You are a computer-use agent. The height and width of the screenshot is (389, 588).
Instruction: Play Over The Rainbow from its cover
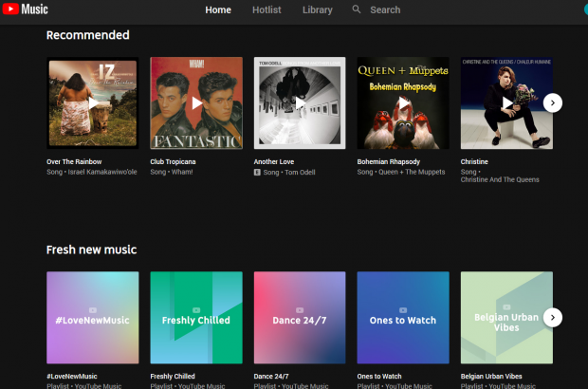pos(93,102)
